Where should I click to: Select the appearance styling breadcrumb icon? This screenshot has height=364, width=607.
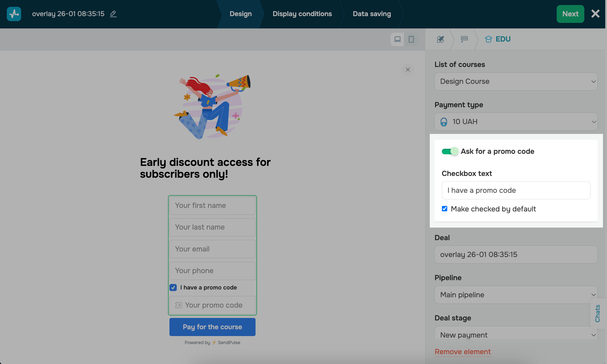click(x=440, y=39)
